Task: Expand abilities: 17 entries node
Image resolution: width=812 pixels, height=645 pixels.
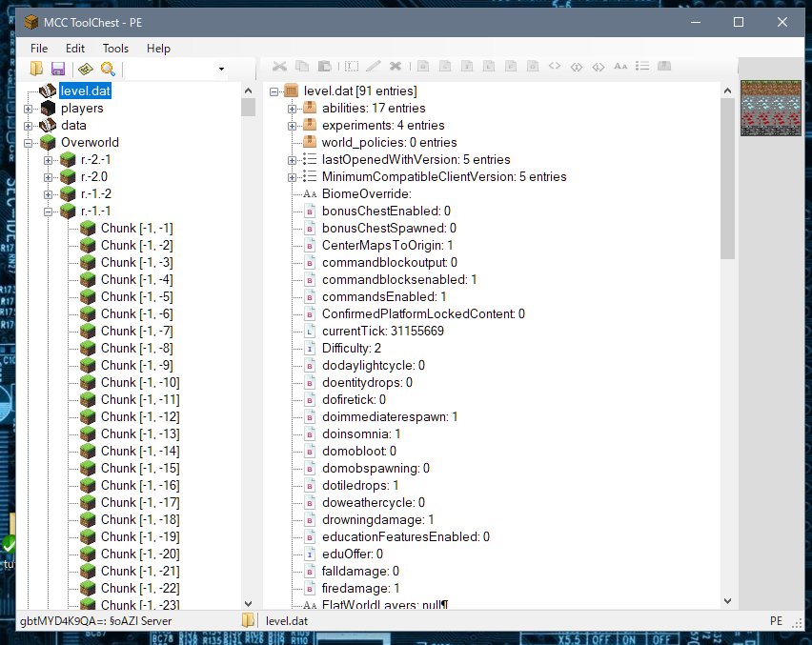Action: (x=292, y=109)
